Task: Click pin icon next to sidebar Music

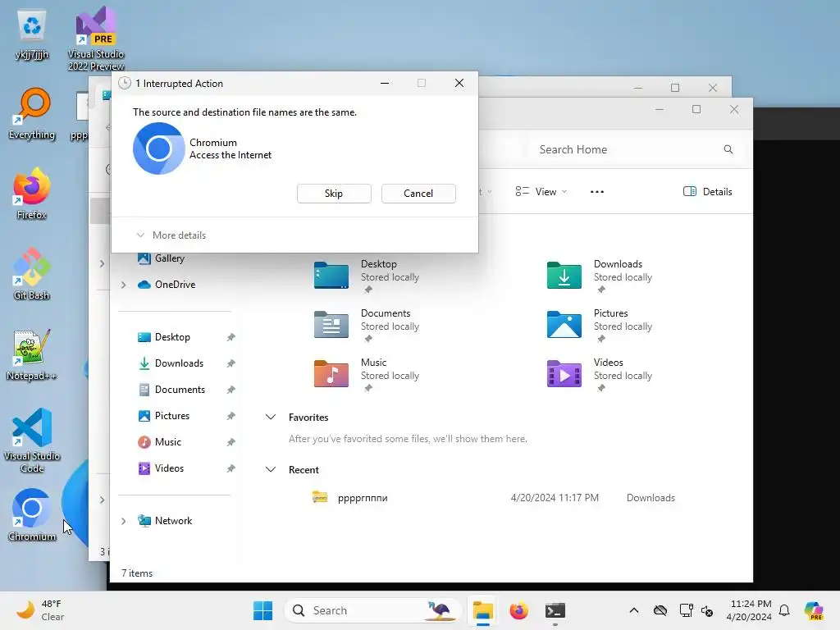Action: click(231, 442)
